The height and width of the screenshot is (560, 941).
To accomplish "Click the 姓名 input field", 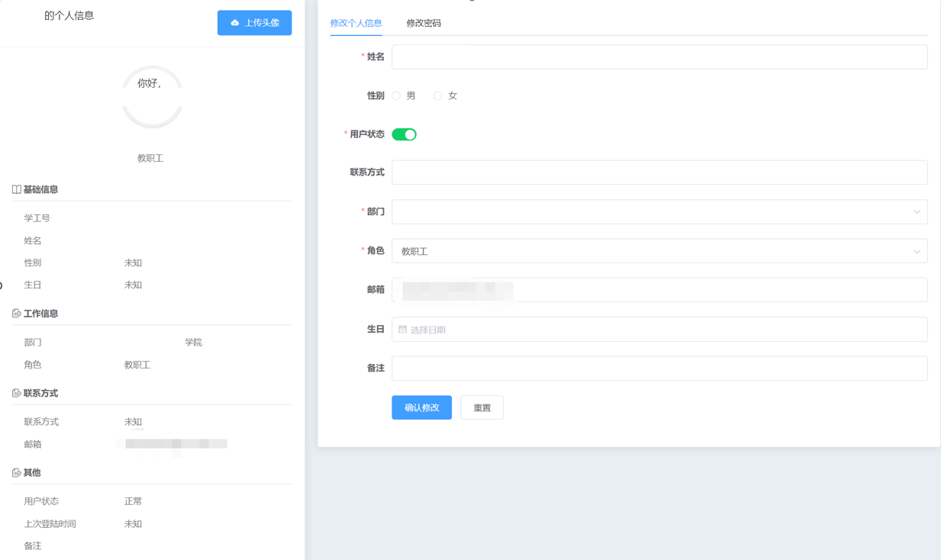I will click(659, 56).
